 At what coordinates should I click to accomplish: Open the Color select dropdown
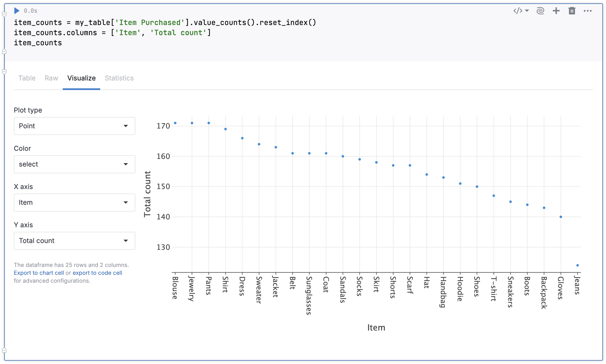[x=74, y=164]
